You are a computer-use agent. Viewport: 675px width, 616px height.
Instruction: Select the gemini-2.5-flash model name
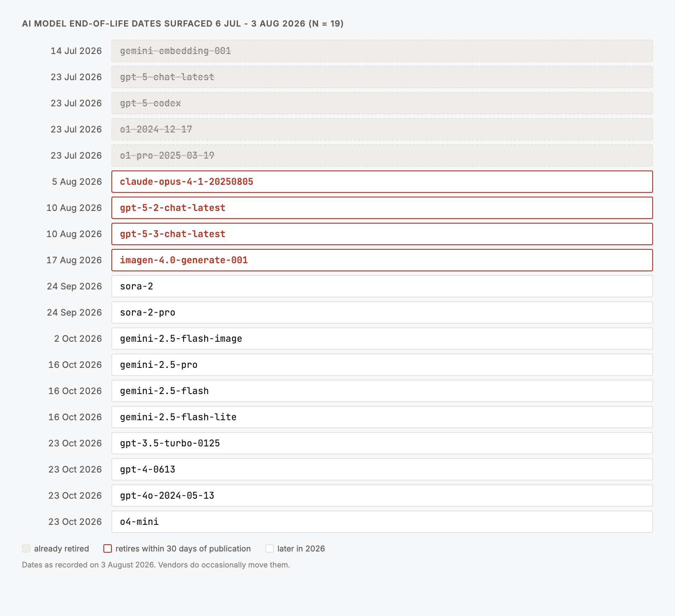pos(165,391)
